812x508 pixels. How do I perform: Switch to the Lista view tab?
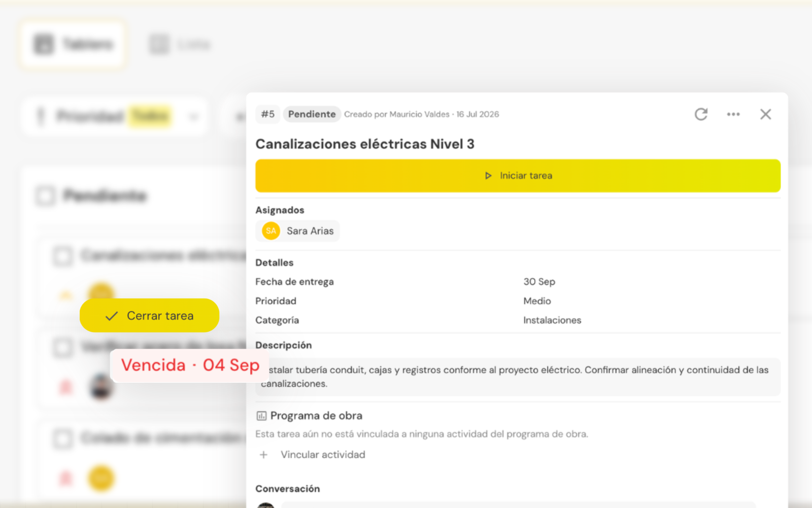pos(180,44)
